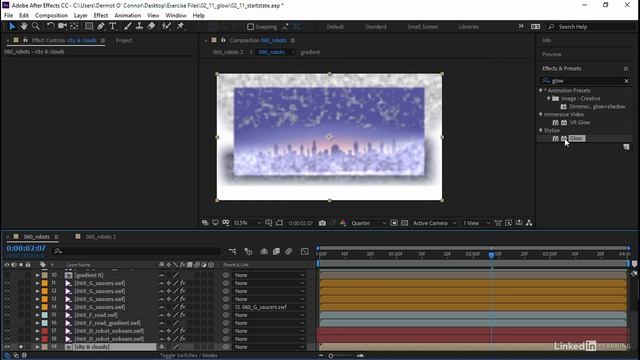Select the Rotation tool

50,27
